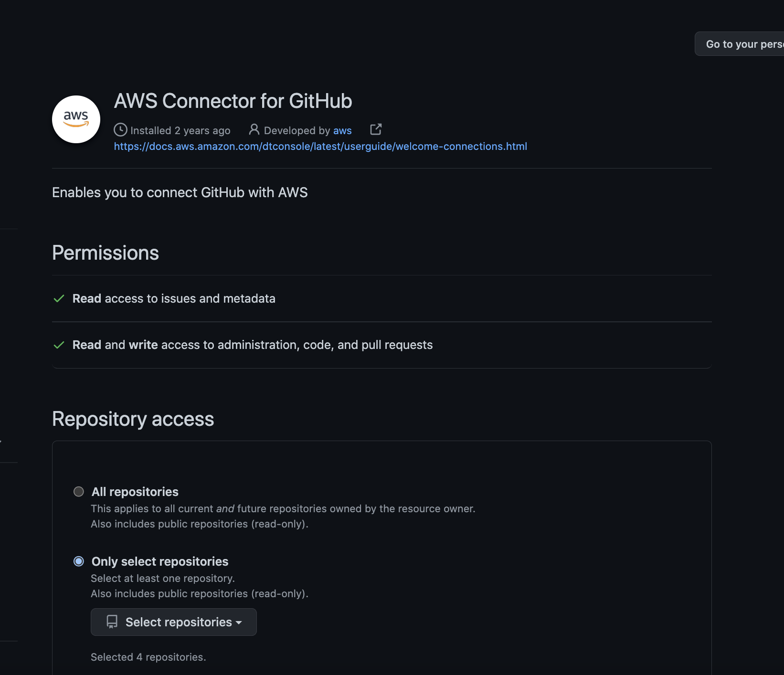Open the docs.aws.amazon.com userguide link
784x675 pixels.
point(320,147)
